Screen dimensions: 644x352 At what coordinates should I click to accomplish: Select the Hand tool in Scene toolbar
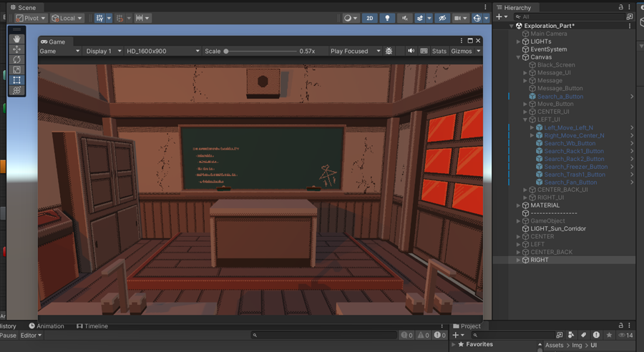tap(16, 39)
